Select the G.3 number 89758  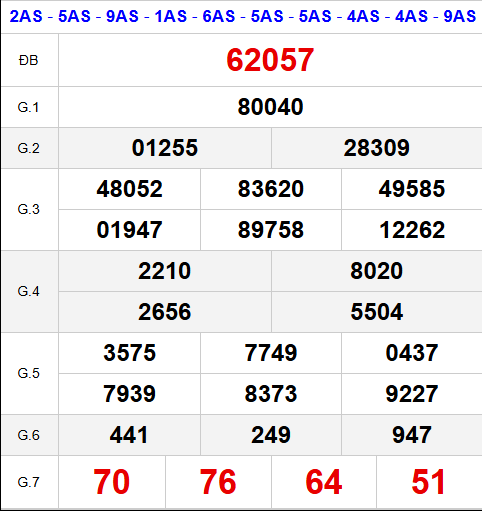click(271, 230)
